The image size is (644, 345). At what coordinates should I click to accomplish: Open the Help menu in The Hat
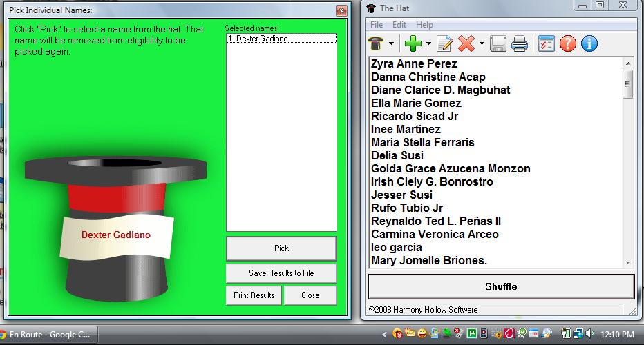424,25
